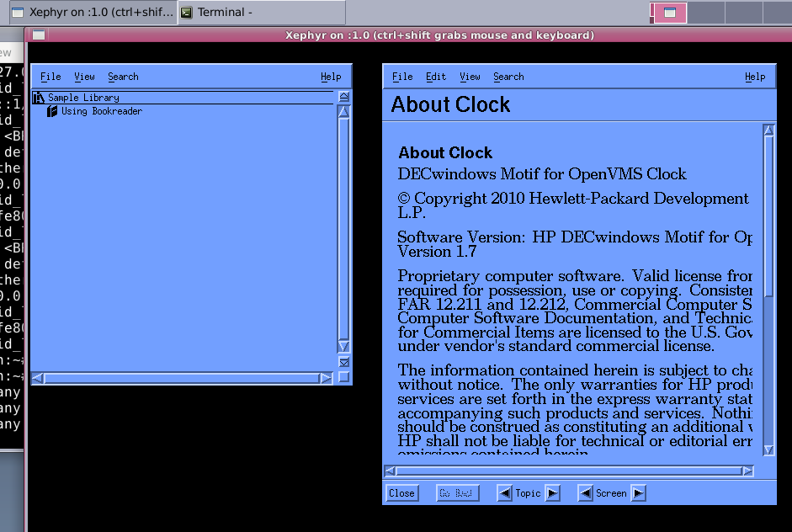This screenshot has height=532, width=792.
Task: Open the View menu of the topic window
Action: (x=470, y=76)
